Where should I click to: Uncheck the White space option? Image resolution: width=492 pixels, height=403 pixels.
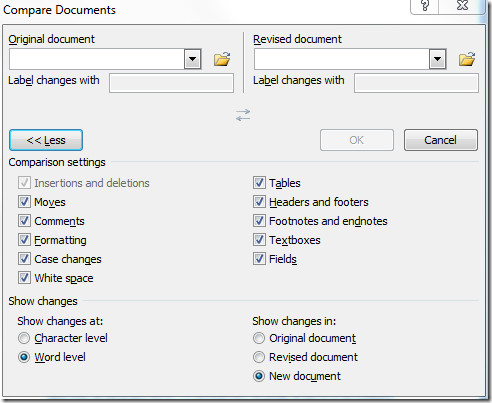(24, 278)
